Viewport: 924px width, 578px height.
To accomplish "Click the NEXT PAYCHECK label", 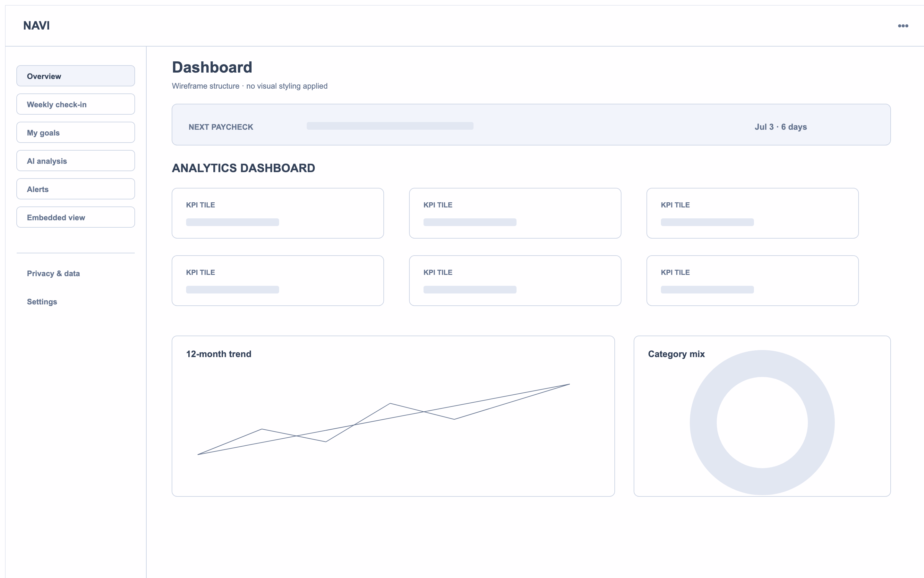I will pos(221,127).
